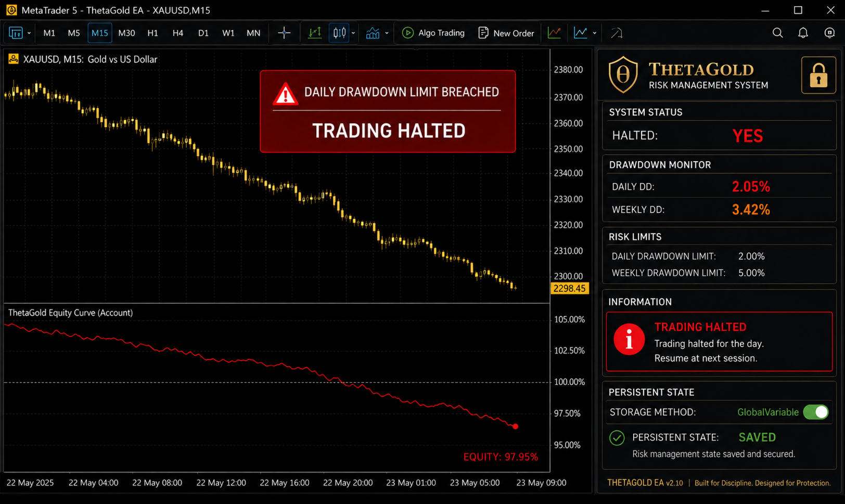Click the daily drawdown limit 2.00%
The width and height of the screenshot is (845, 504).
pos(751,256)
